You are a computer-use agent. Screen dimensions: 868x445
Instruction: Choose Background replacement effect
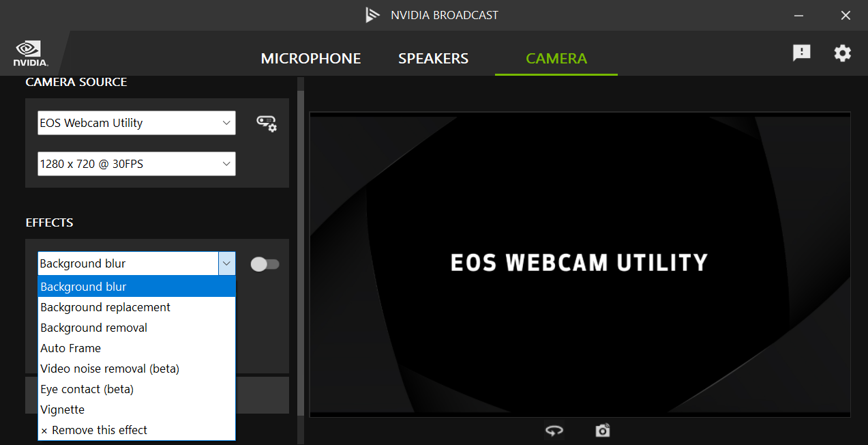click(136, 307)
